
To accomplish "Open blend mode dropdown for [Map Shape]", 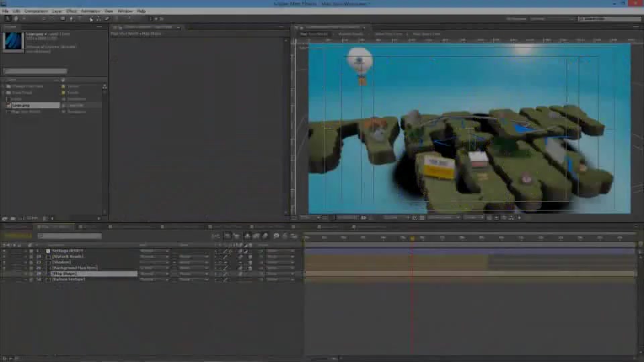I will point(154,274).
